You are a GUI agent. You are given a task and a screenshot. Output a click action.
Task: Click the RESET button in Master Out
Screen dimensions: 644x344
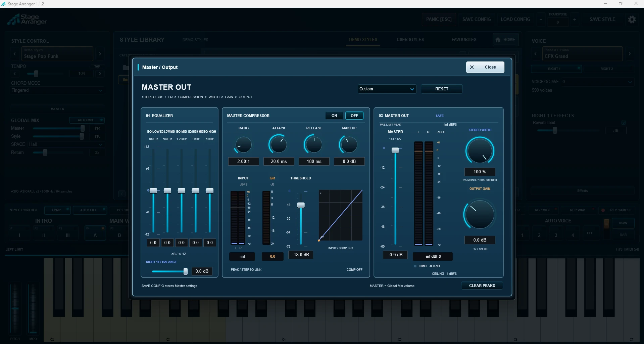coord(442,89)
